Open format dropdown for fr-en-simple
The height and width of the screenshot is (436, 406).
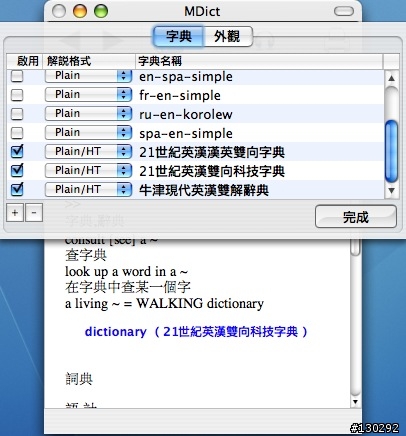(88, 95)
